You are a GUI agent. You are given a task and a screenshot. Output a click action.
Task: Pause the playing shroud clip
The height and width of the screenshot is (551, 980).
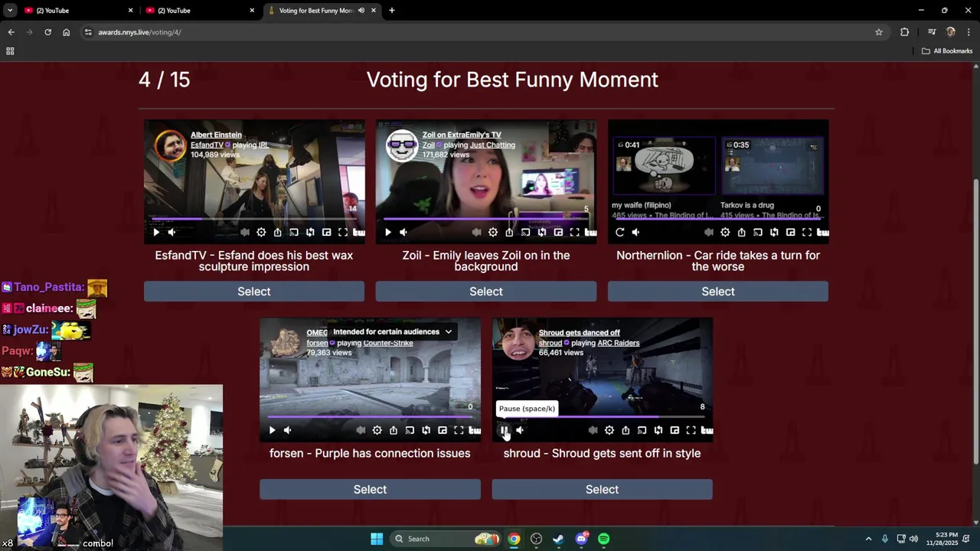(x=504, y=430)
